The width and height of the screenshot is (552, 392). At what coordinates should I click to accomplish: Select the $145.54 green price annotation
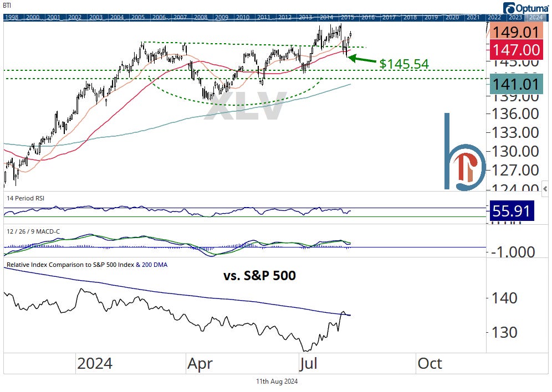pos(404,64)
